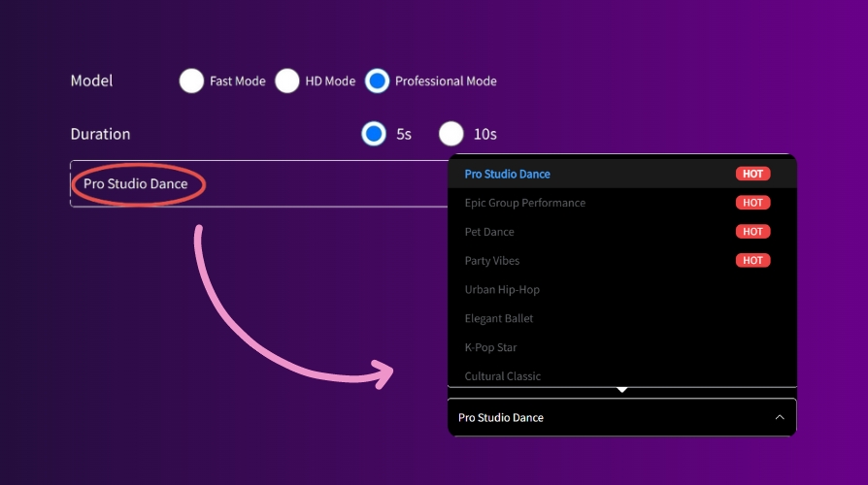Select Pet Dance in the dropdown list
Viewport: 868px width, 485px height.
(x=622, y=232)
